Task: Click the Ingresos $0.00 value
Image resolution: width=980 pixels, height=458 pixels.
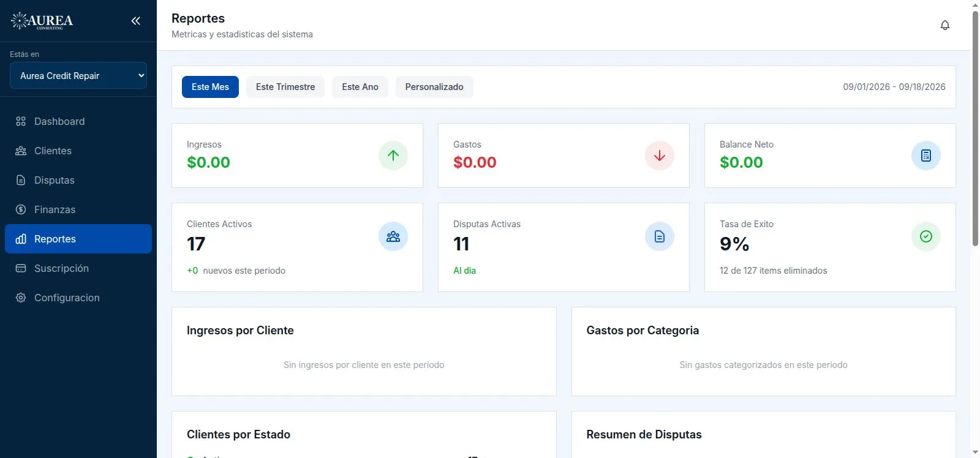Action: point(208,162)
